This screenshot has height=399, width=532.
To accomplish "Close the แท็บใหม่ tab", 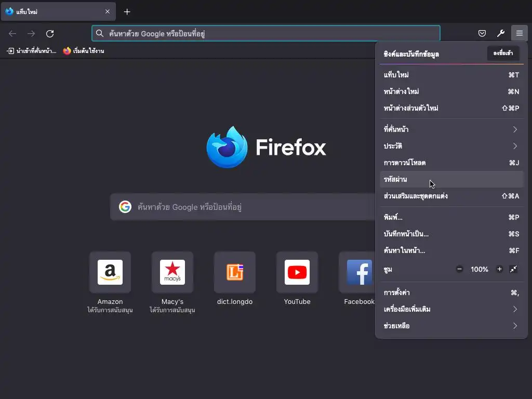I will pos(107,11).
